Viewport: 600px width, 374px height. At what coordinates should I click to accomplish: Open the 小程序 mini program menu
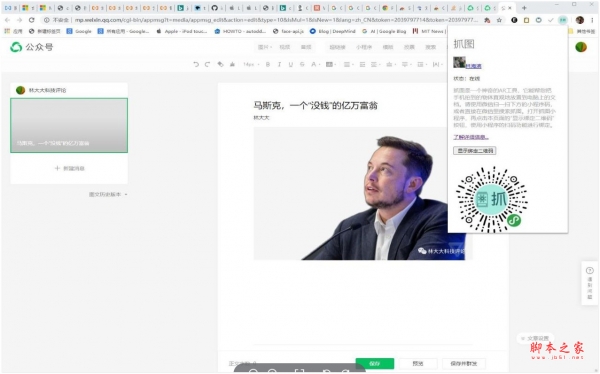pos(364,47)
